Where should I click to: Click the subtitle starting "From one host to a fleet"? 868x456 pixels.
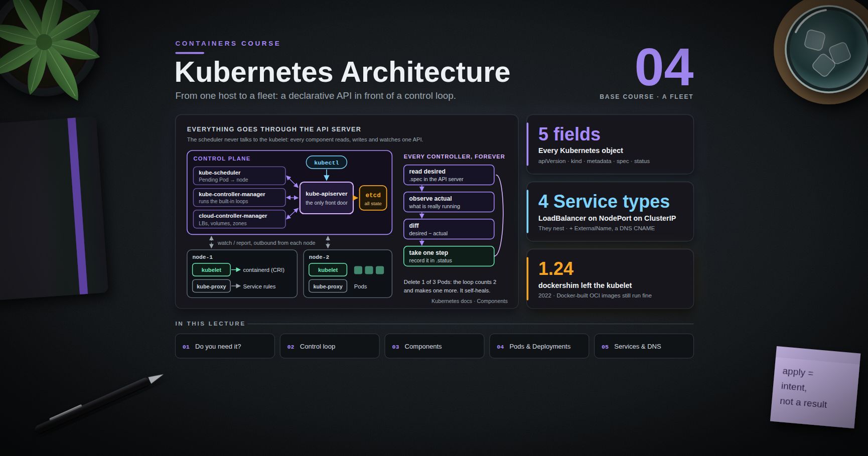pyautogui.click(x=316, y=96)
